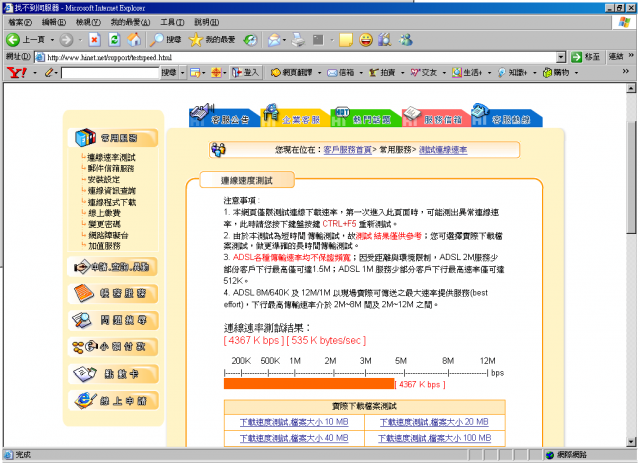The image size is (640, 463).
Task: Click the orange speed result bar
Action: pos(308,384)
